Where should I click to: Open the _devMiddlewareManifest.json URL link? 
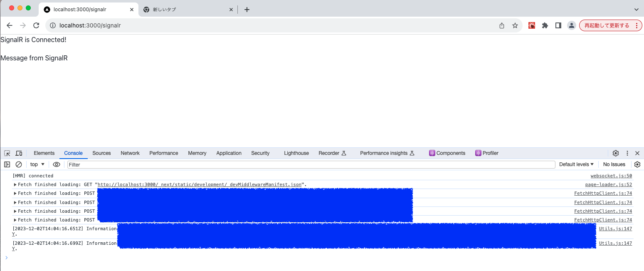tap(200, 184)
